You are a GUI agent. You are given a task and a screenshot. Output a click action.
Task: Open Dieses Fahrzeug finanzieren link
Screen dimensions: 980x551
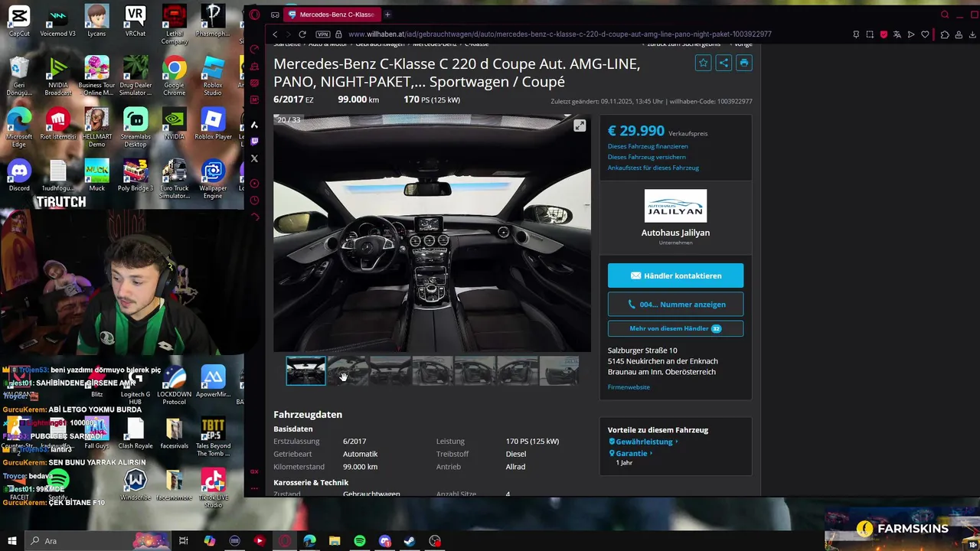click(x=648, y=146)
